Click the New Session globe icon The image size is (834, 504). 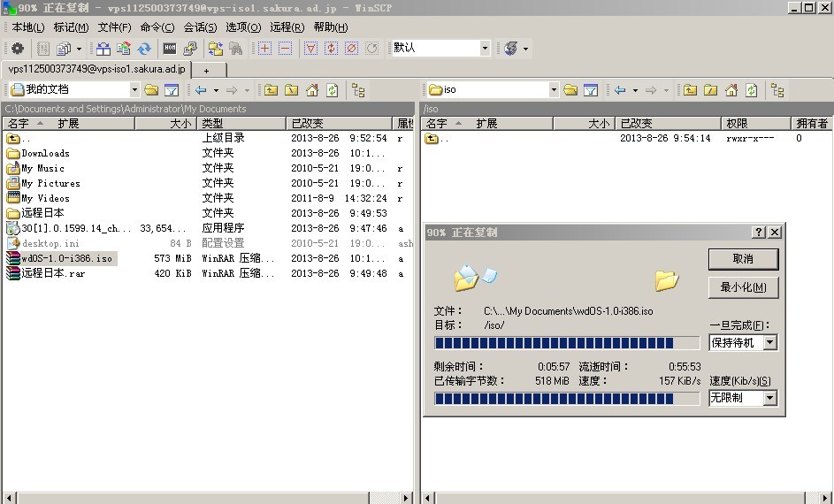510,49
